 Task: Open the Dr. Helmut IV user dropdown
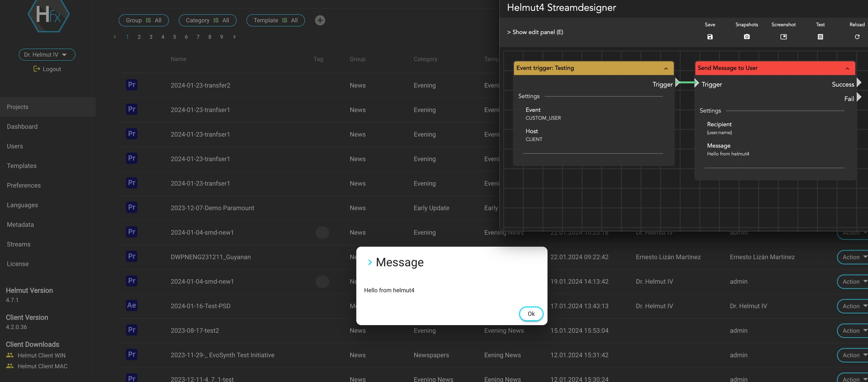[47, 55]
